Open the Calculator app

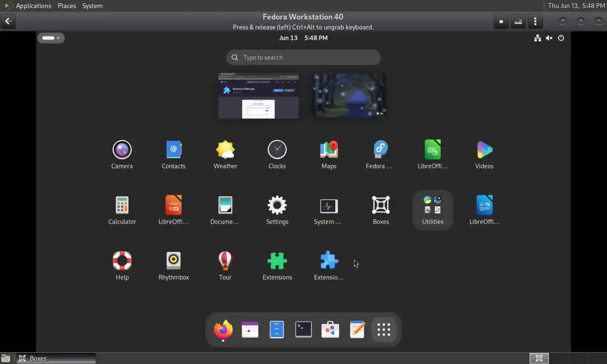click(122, 210)
